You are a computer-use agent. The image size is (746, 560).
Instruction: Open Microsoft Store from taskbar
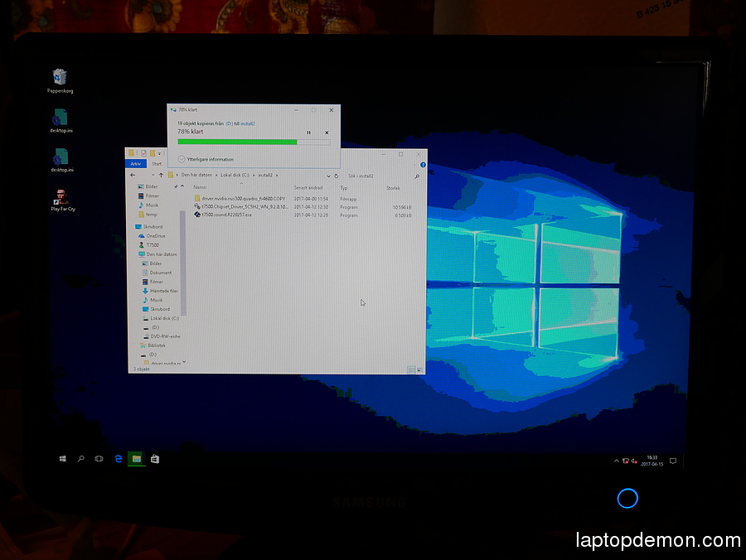pyautogui.click(x=155, y=459)
